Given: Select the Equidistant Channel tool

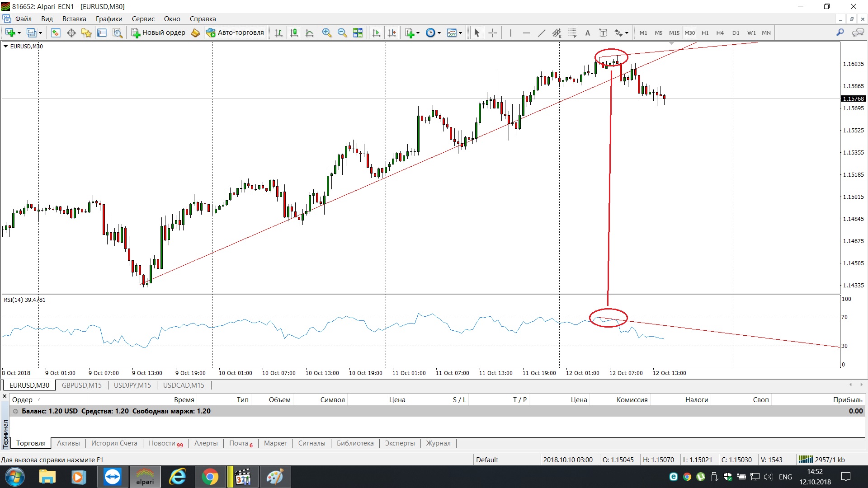Looking at the screenshot, I should coord(557,33).
